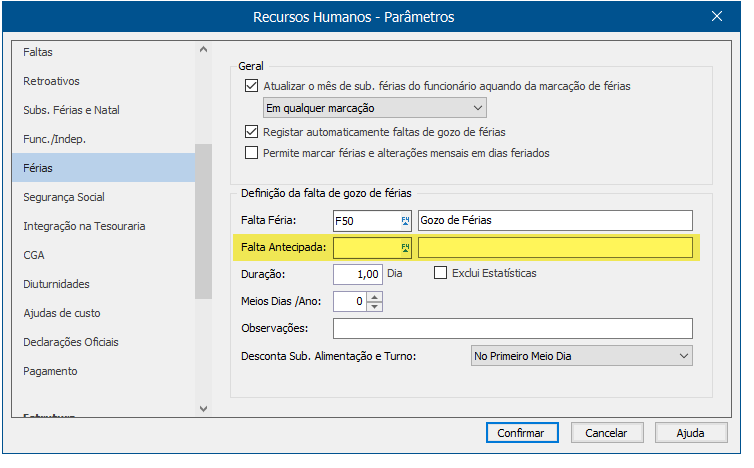Decrease Meios Dias /Ano spinner value

tap(374, 306)
